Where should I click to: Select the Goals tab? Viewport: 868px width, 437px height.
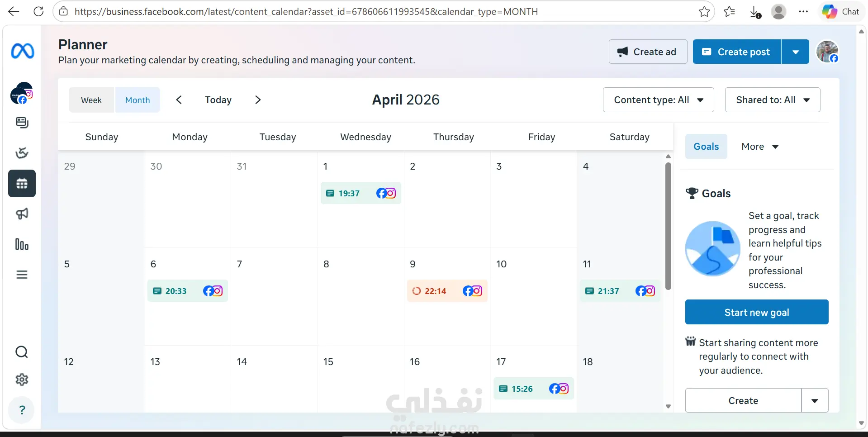[706, 147]
